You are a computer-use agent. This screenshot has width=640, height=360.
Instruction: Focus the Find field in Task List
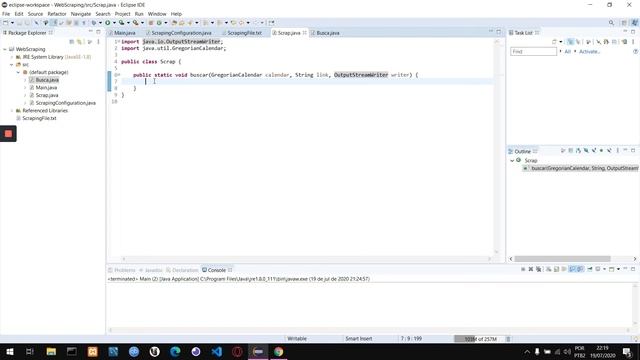coord(533,51)
